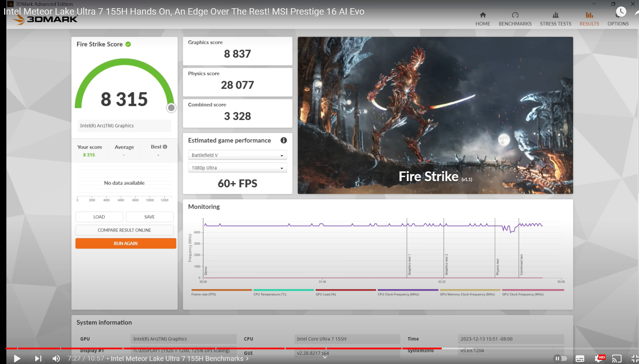The height and width of the screenshot is (364, 639).
Task: Click the No data available message
Action: point(124,183)
